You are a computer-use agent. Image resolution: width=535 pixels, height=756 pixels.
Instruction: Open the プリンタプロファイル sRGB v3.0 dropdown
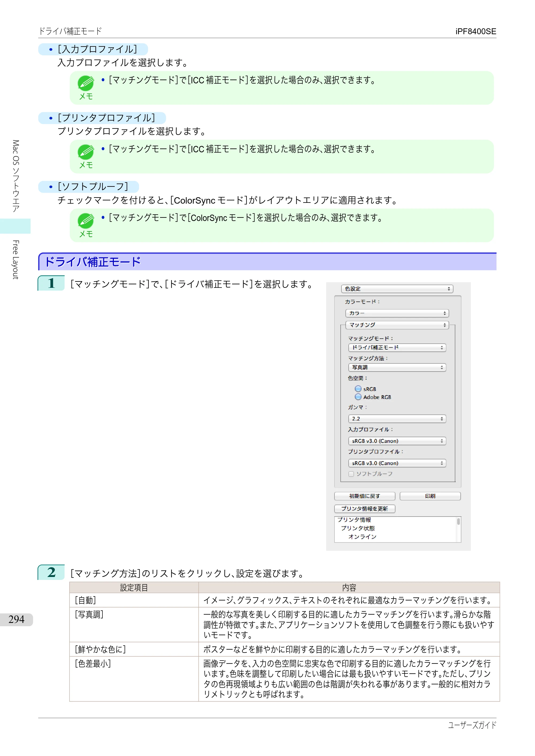[397, 463]
